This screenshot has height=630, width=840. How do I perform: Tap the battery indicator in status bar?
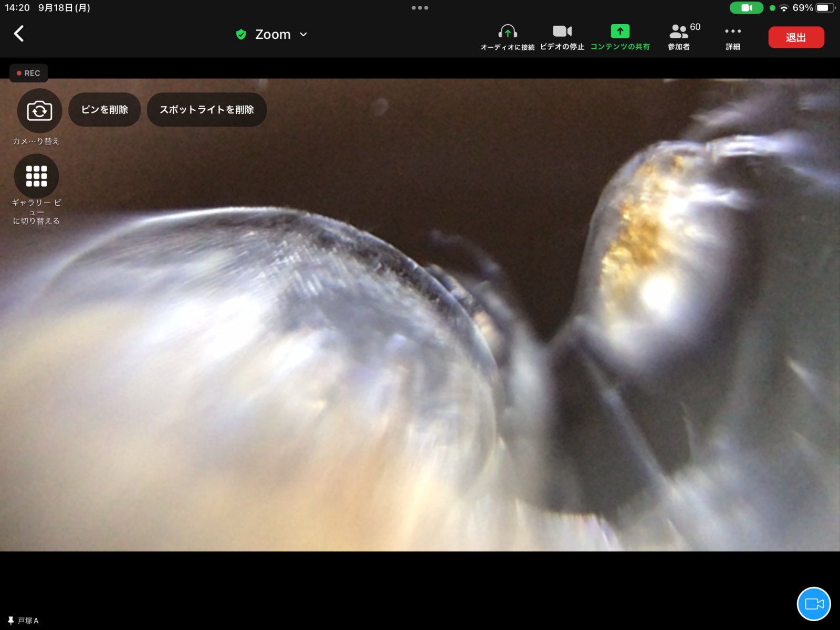pyautogui.click(x=824, y=8)
